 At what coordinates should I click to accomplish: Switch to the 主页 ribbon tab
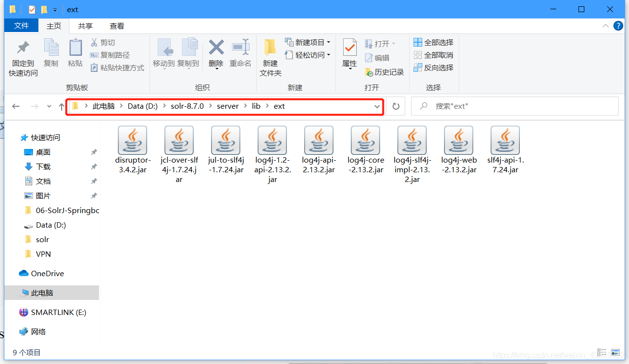(54, 26)
